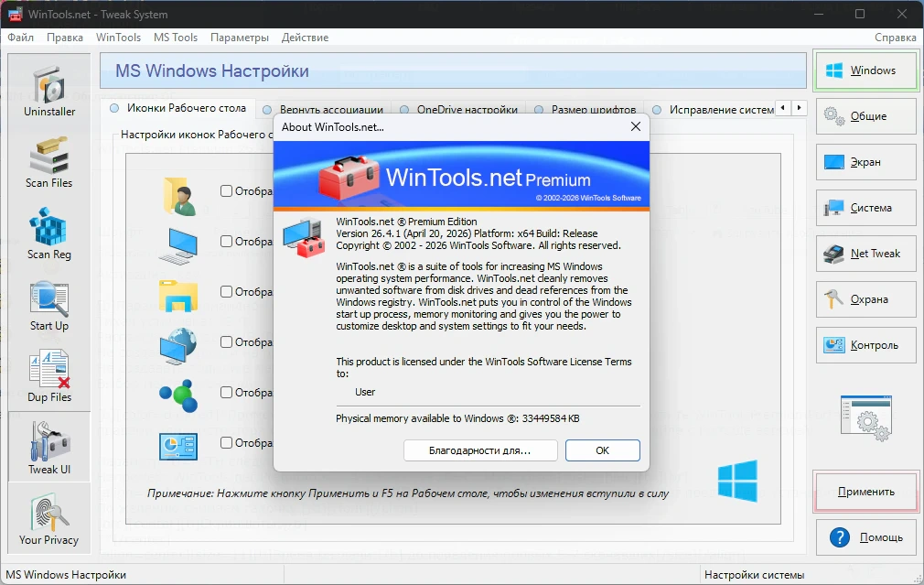Image resolution: width=924 pixels, height=585 pixels.
Task: Click the licensed User name text
Action: pyautogui.click(x=365, y=392)
